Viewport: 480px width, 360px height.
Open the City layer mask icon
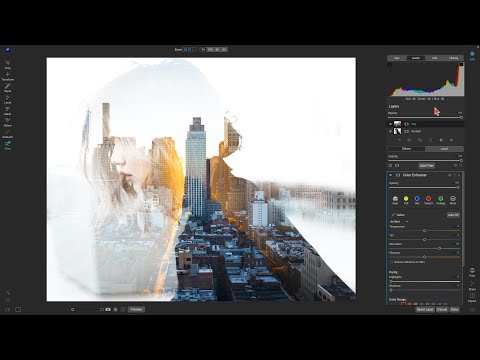click(x=406, y=124)
